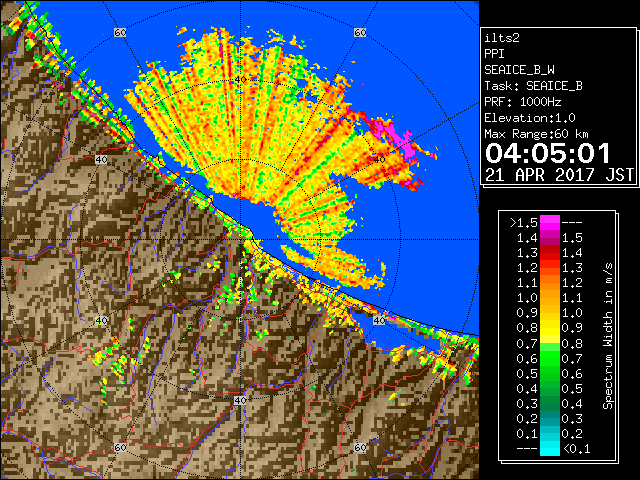Viewport: 640px width, 480px height.
Task: Click the '>1.5' legend label
Action: click(523, 223)
